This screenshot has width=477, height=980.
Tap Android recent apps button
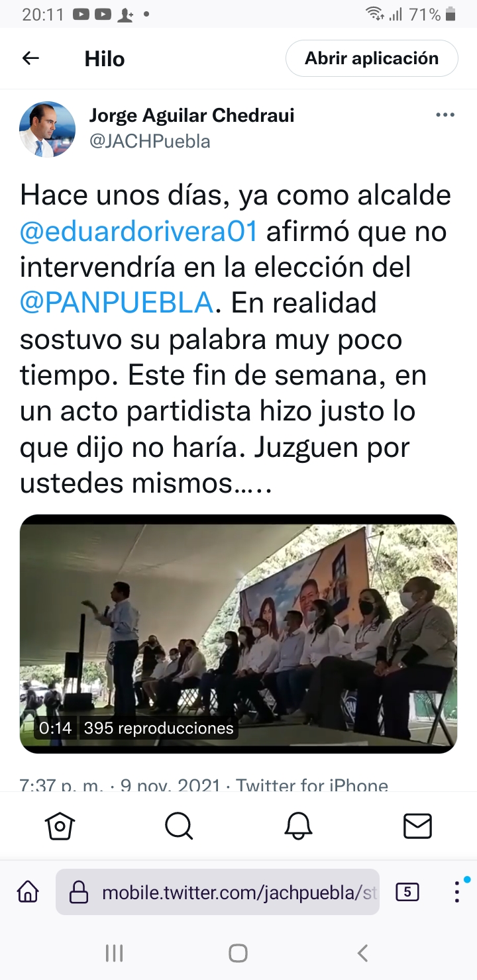(114, 953)
